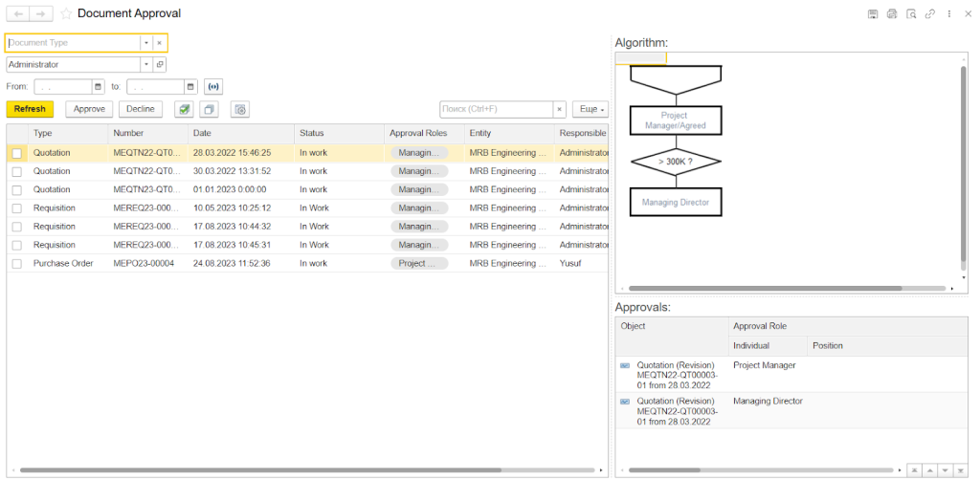980x480 pixels.
Task: Click the save icon in top-right toolbar
Action: 873,14
